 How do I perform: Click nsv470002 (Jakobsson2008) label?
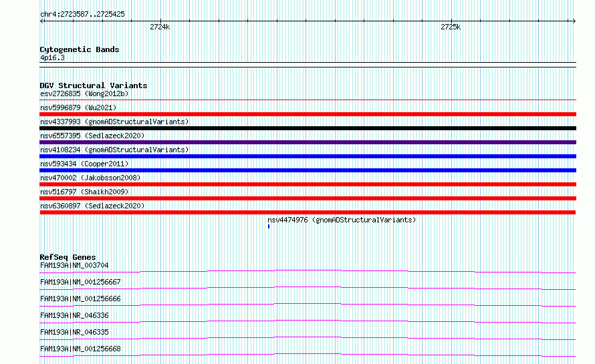coord(90,178)
